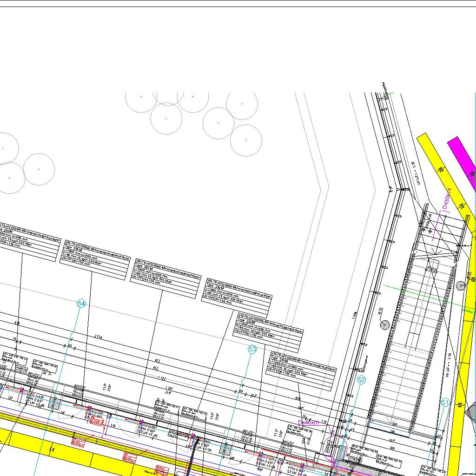Pick the 672 dimension text
This screenshot has height=476, width=476.
coord(157,361)
